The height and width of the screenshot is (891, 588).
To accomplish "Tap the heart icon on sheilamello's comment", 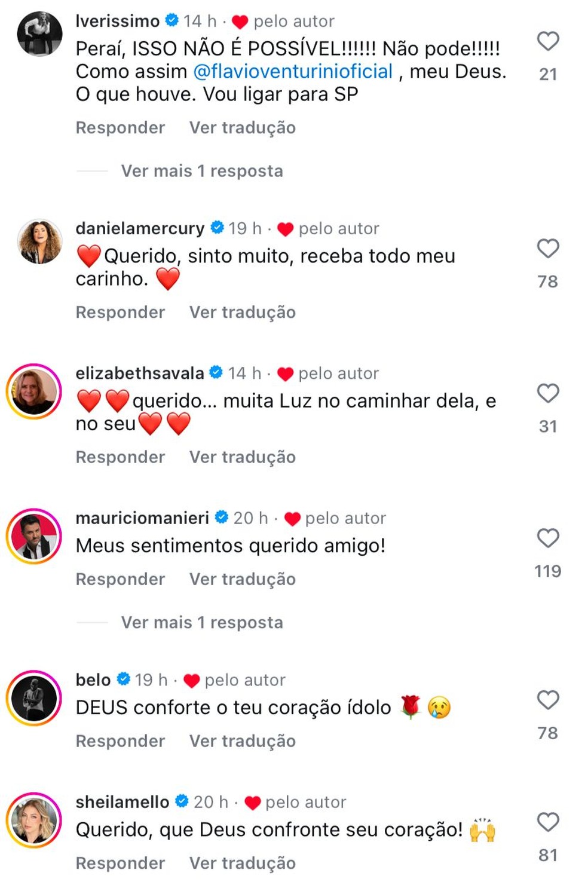I will [547, 822].
